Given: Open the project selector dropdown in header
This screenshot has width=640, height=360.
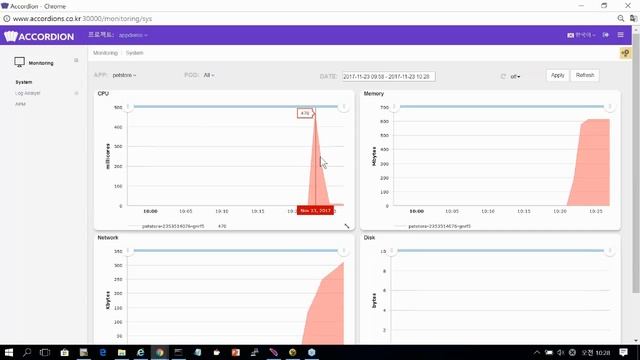Looking at the screenshot, I should (x=133, y=36).
